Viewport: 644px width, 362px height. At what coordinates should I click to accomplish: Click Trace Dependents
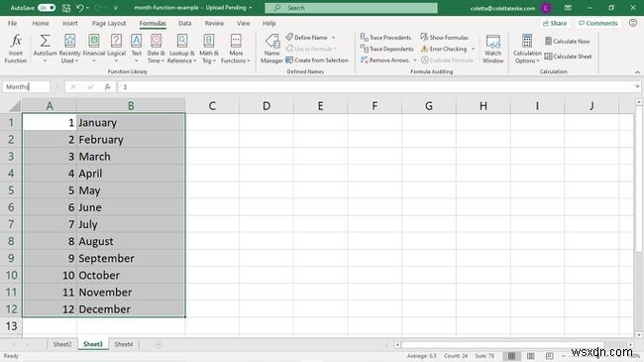(386, 49)
